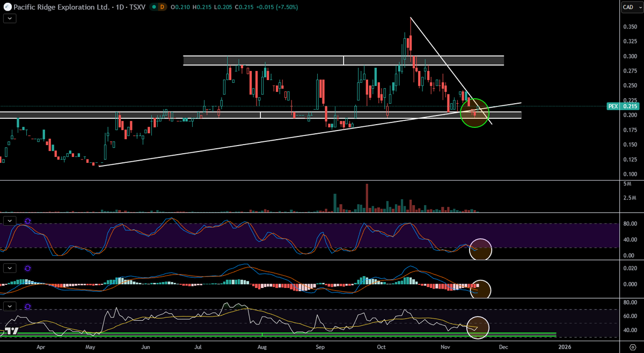Click the tall red volume bar

tap(367, 198)
